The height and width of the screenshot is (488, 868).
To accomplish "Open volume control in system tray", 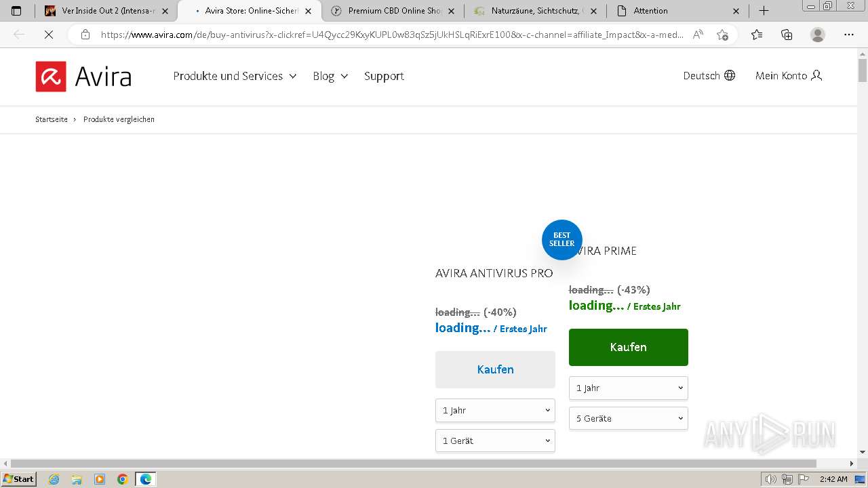I will pos(771,479).
